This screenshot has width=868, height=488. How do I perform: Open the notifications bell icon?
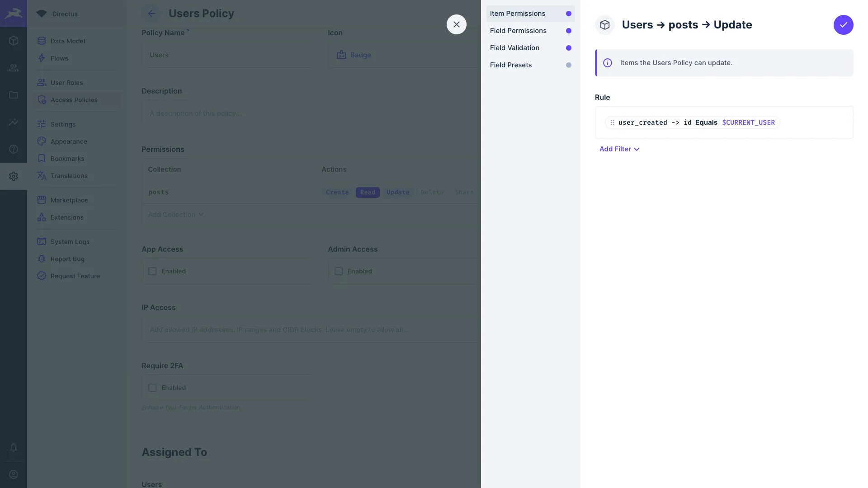(14, 448)
